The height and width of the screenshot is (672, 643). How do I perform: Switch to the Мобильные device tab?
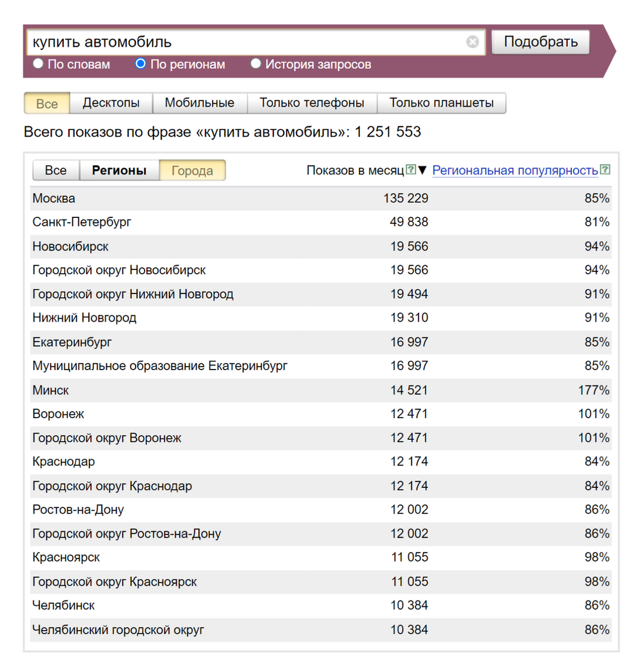199,103
